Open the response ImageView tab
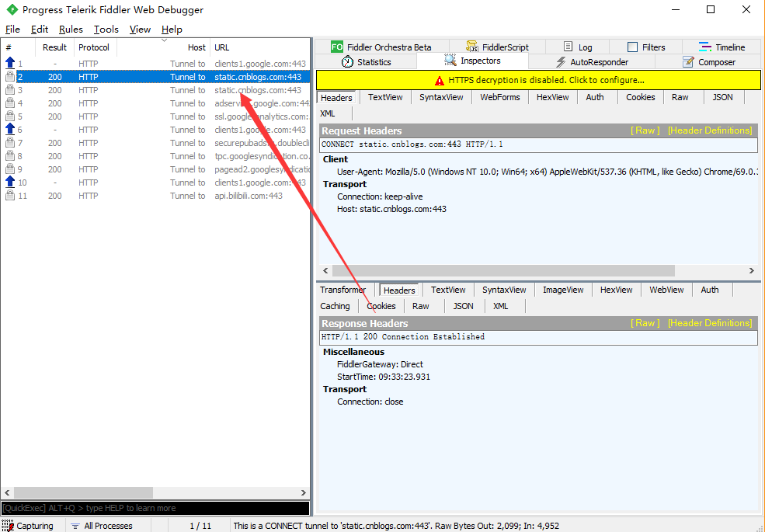Image resolution: width=765 pixels, height=532 pixels. (563, 290)
